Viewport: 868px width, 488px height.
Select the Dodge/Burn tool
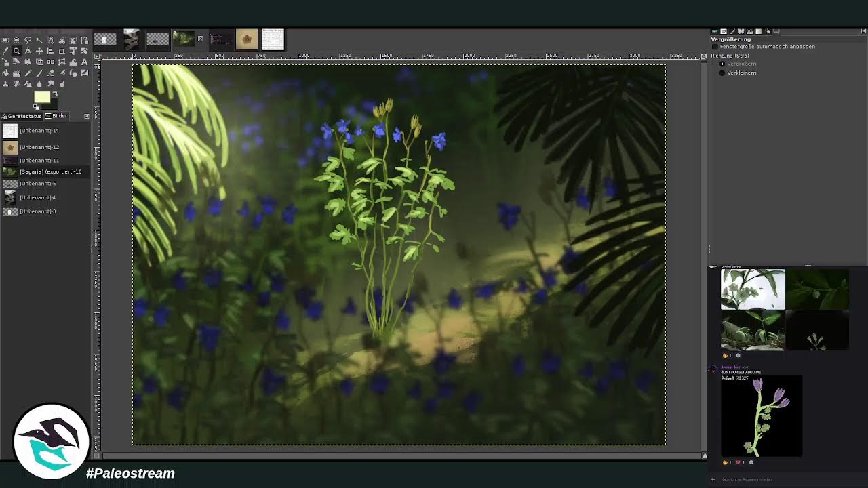(62, 84)
